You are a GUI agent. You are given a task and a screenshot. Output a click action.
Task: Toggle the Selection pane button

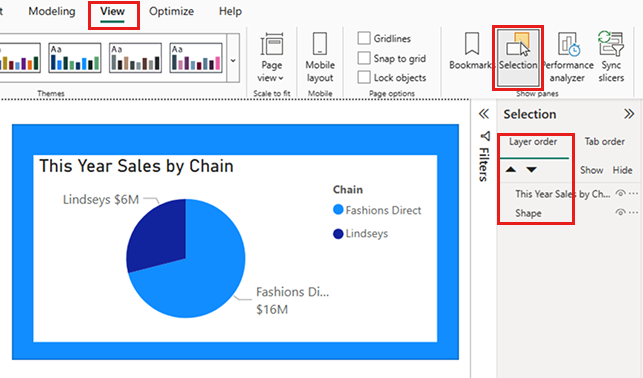coord(518,57)
